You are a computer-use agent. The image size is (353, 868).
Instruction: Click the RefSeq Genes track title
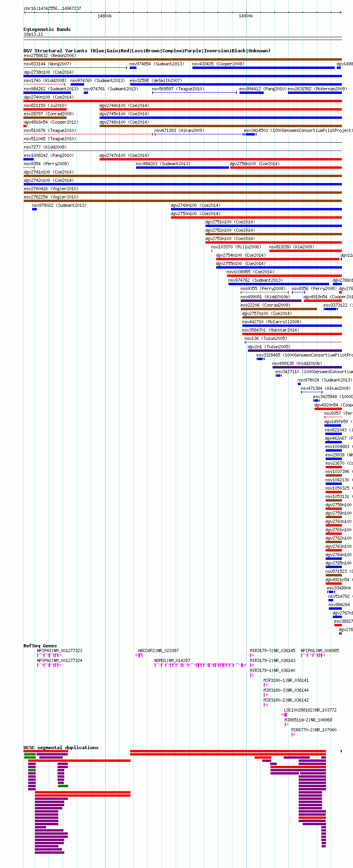tap(40, 646)
